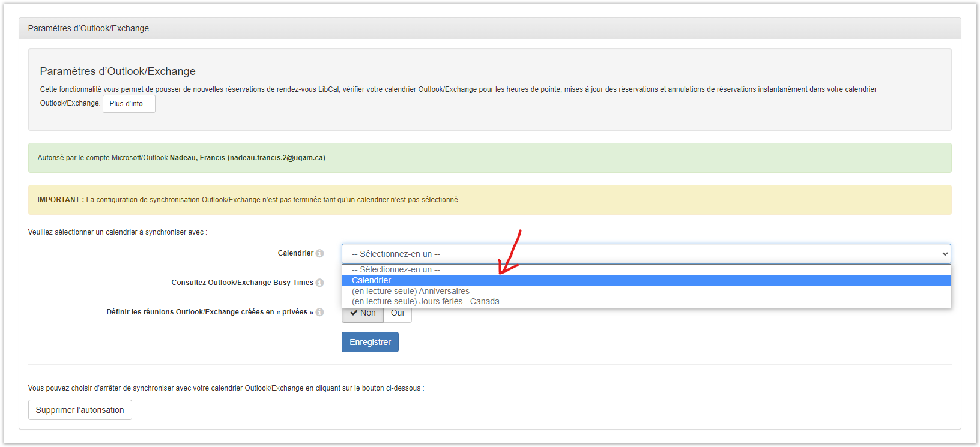Click "Consultez Outlook/Exchange Busy Times" label

click(x=242, y=283)
